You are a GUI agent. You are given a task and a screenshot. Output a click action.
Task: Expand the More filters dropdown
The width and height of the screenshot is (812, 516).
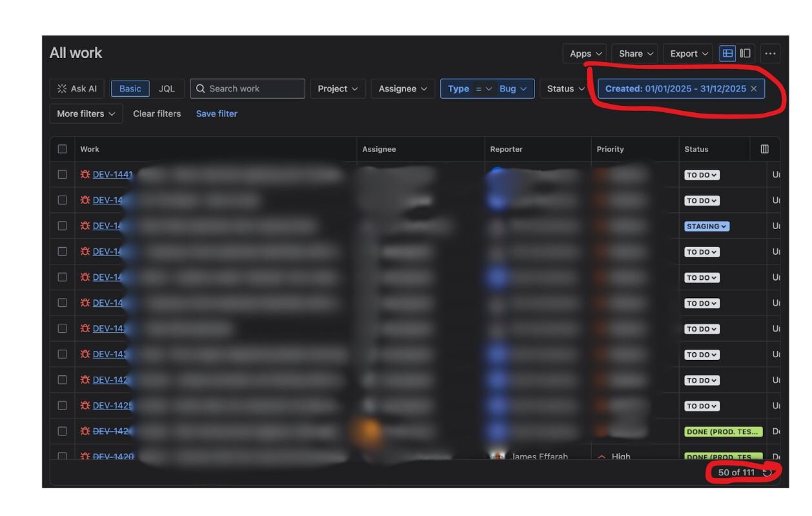pos(86,114)
